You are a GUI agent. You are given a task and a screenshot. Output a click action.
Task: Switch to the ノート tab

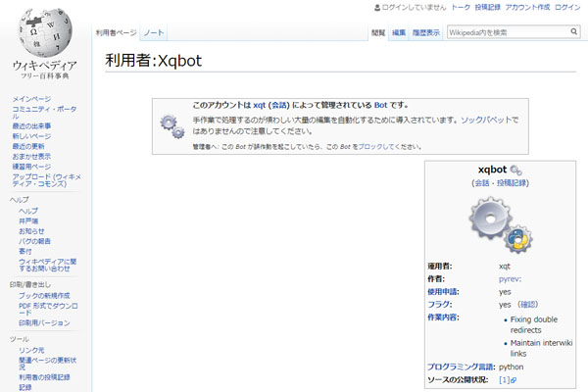coord(154,33)
